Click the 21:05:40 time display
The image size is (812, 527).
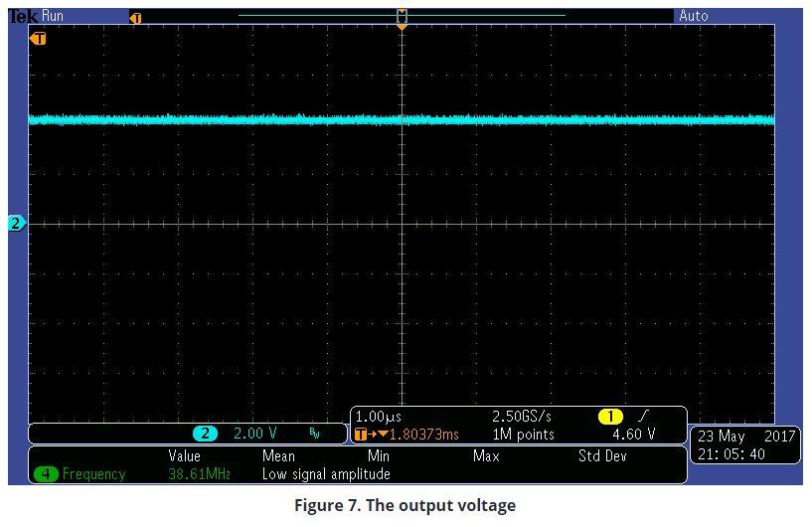coord(731,454)
